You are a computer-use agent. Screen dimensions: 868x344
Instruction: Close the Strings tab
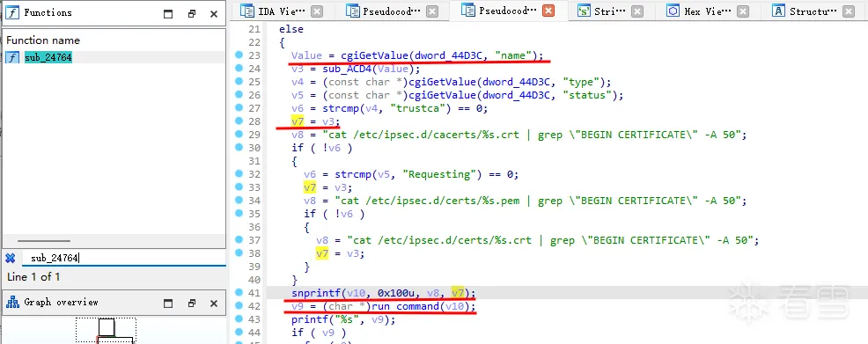pos(637,11)
